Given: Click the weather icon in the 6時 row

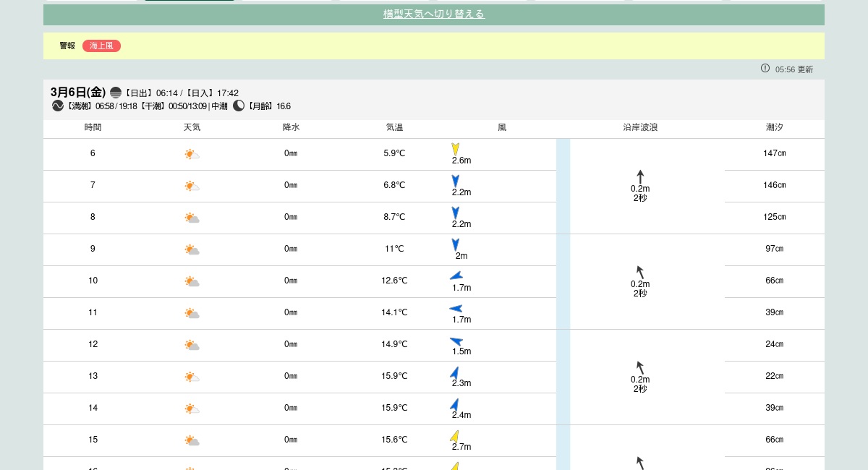Looking at the screenshot, I should tap(192, 154).
